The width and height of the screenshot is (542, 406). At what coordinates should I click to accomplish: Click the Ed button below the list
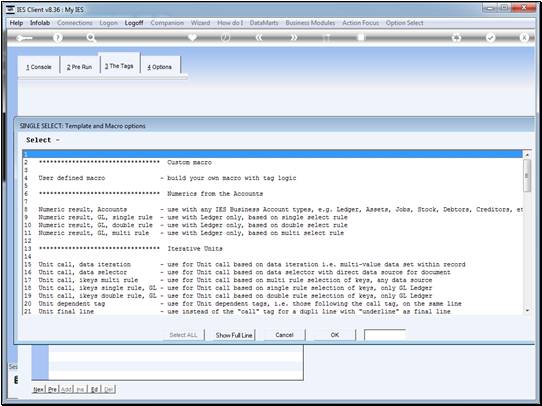point(94,389)
